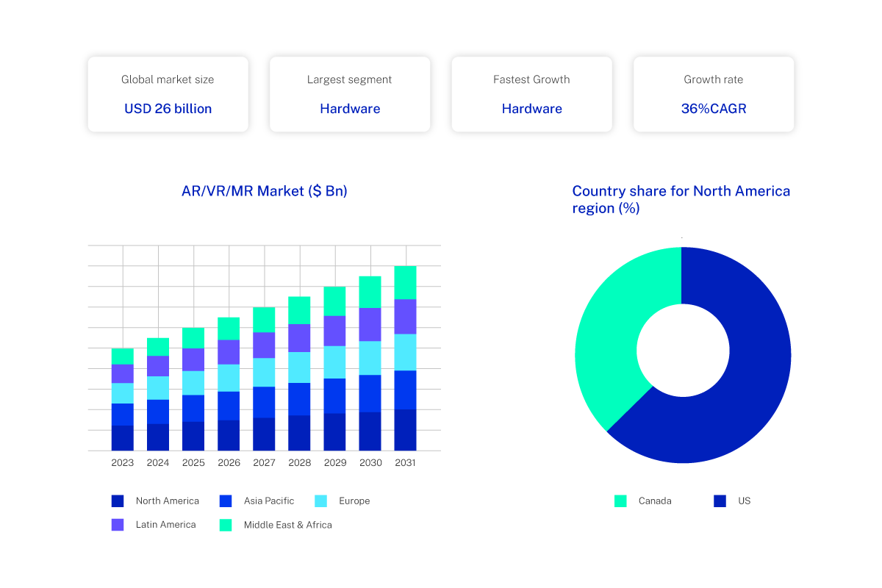The image size is (882, 588).
Task: Click the Hardware value in Largest segment card
Action: coord(350,108)
